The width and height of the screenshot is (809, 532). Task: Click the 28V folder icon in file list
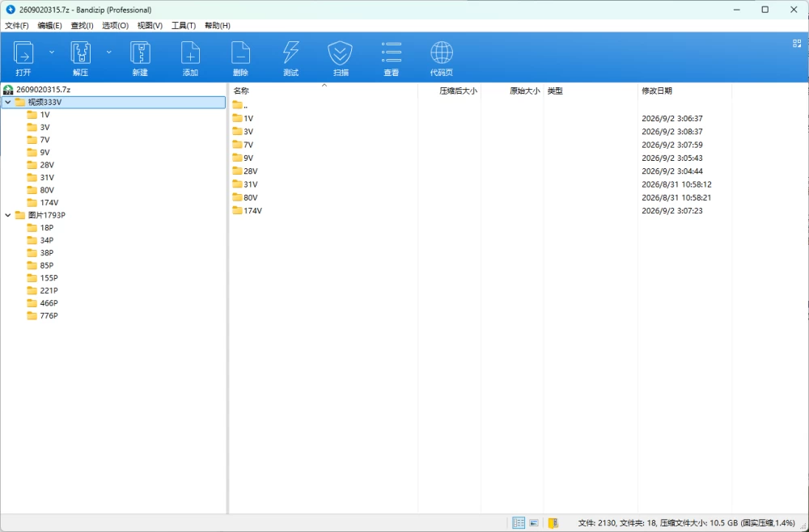coord(237,171)
